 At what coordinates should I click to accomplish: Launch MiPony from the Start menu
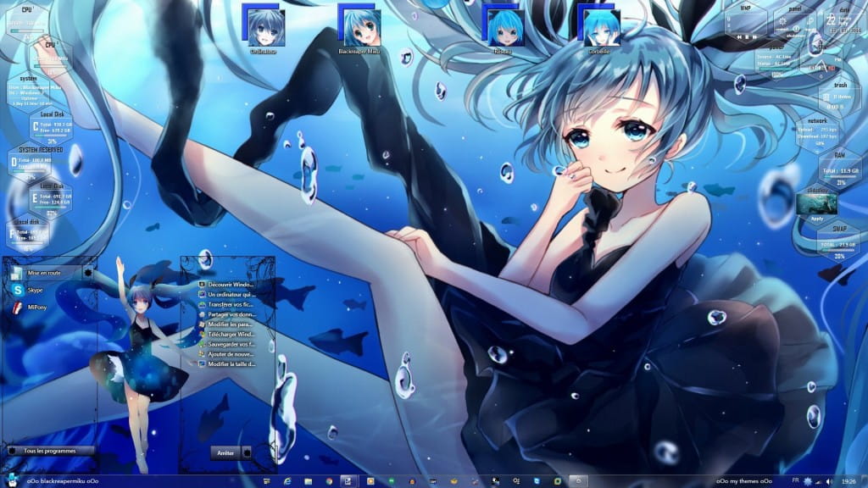36,306
